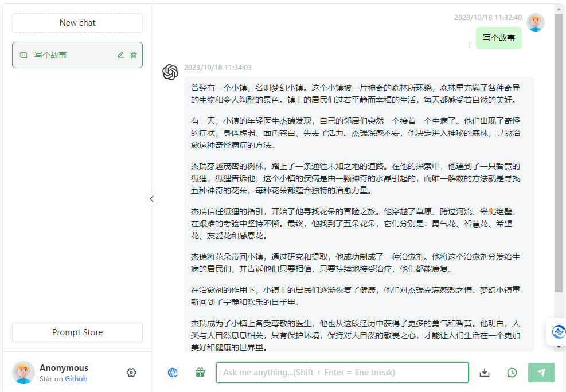Click the chat bubble icon beside 写个故事

(x=24, y=55)
